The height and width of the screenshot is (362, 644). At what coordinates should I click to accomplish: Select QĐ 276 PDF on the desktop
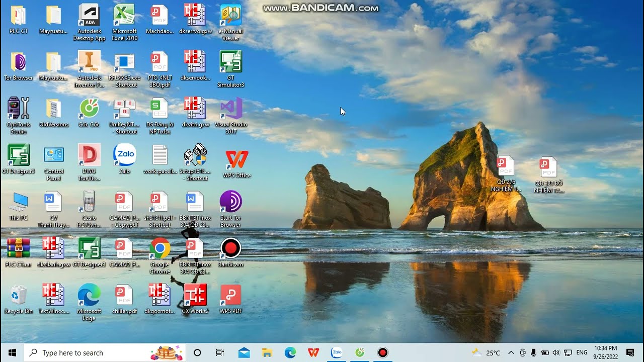tap(506, 173)
